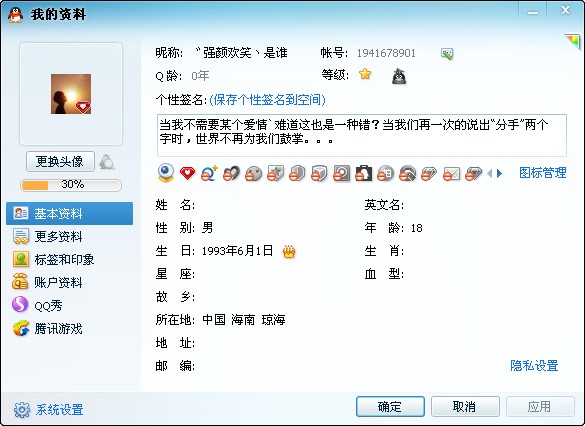Show next icons with right arrow

[x=500, y=173]
